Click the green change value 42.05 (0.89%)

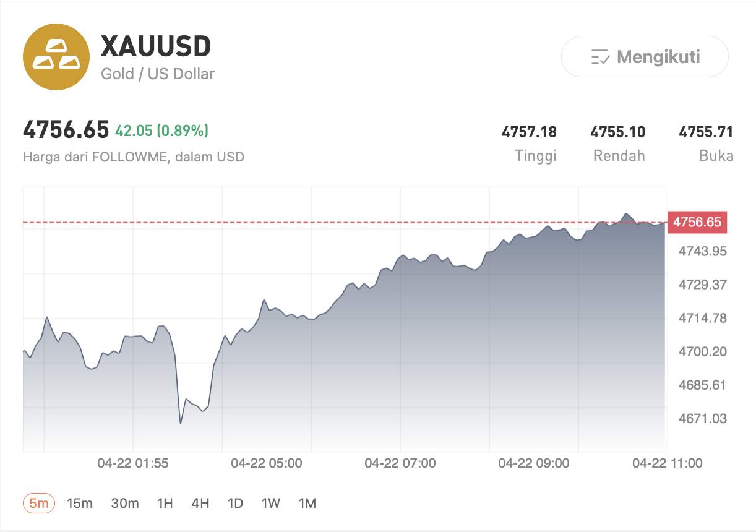click(163, 131)
